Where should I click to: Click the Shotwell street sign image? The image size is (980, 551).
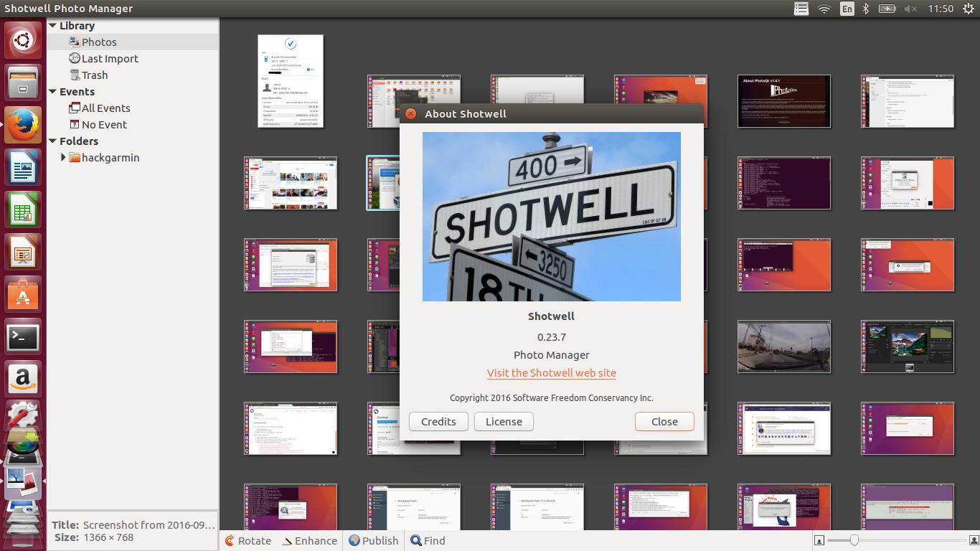click(x=552, y=217)
